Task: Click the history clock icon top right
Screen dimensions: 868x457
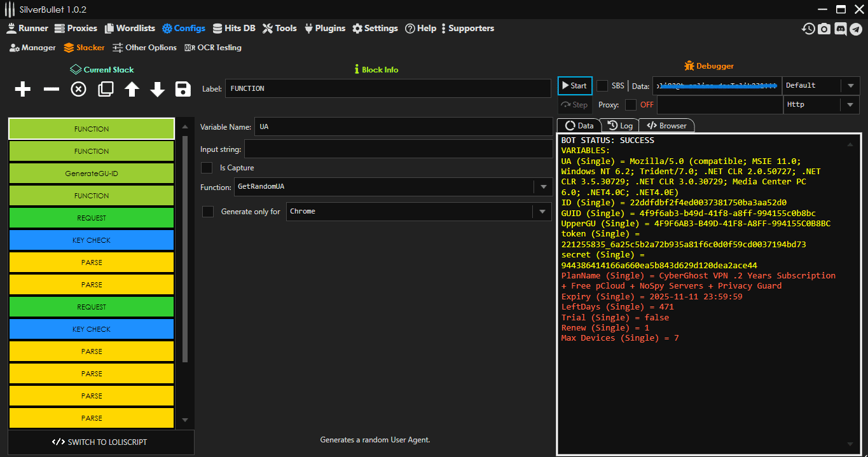Action: coord(808,28)
